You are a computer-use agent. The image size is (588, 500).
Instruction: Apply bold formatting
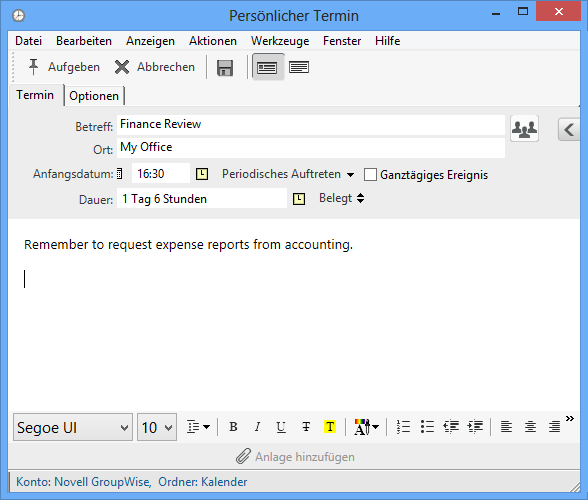coord(233,427)
